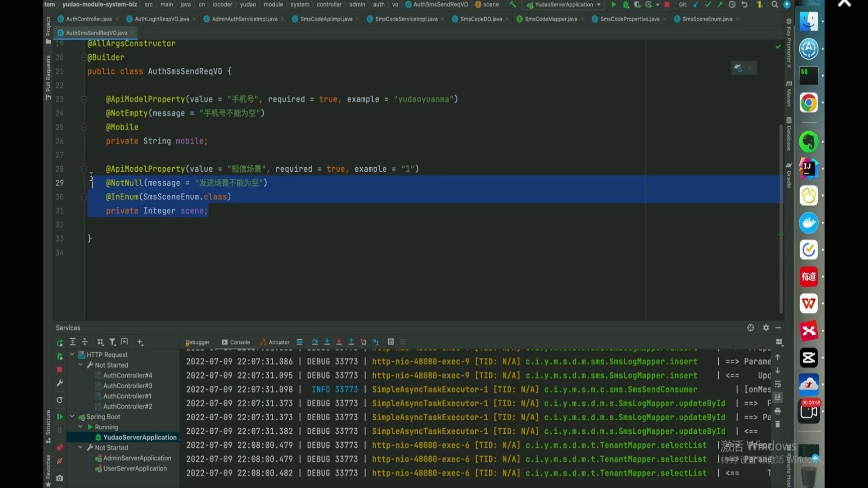
Task: Collapse the Spring Boot tree node
Action: tap(72, 417)
